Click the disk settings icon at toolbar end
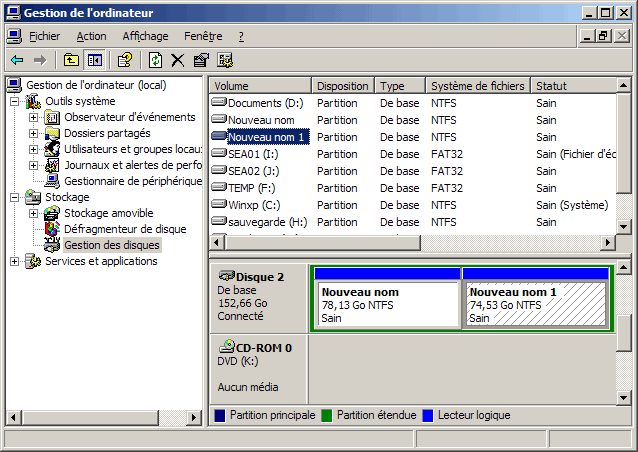 [225, 60]
